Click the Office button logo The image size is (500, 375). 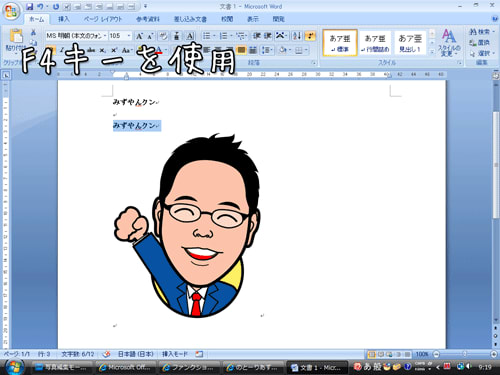coord(11,12)
